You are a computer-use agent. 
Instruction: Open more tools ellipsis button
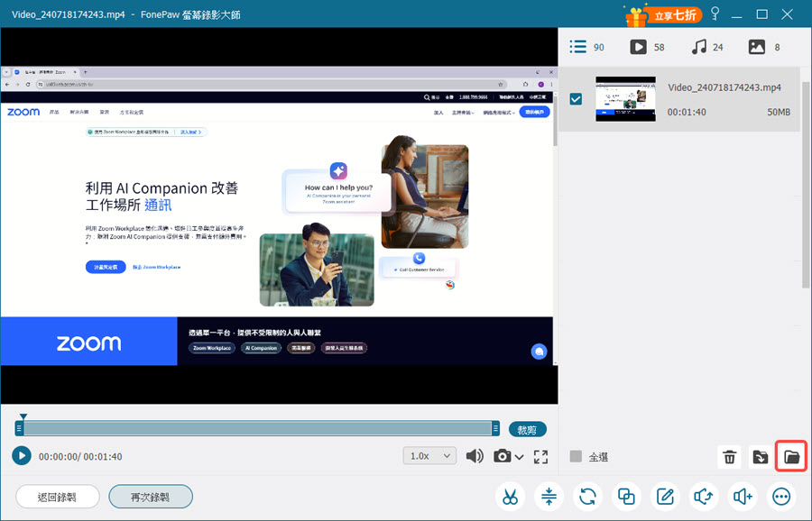tap(781, 497)
